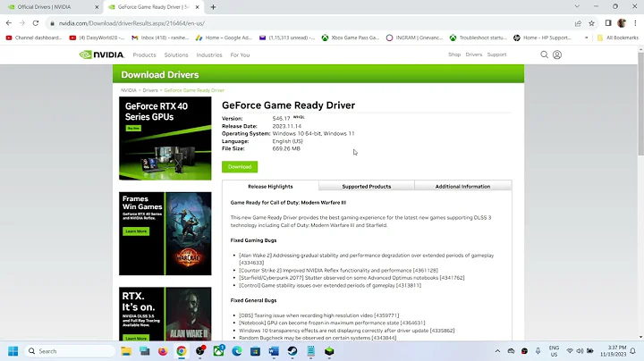This screenshot has width=644, height=361.
Task: Open the notification bell in the taskbar
Action: point(633,351)
